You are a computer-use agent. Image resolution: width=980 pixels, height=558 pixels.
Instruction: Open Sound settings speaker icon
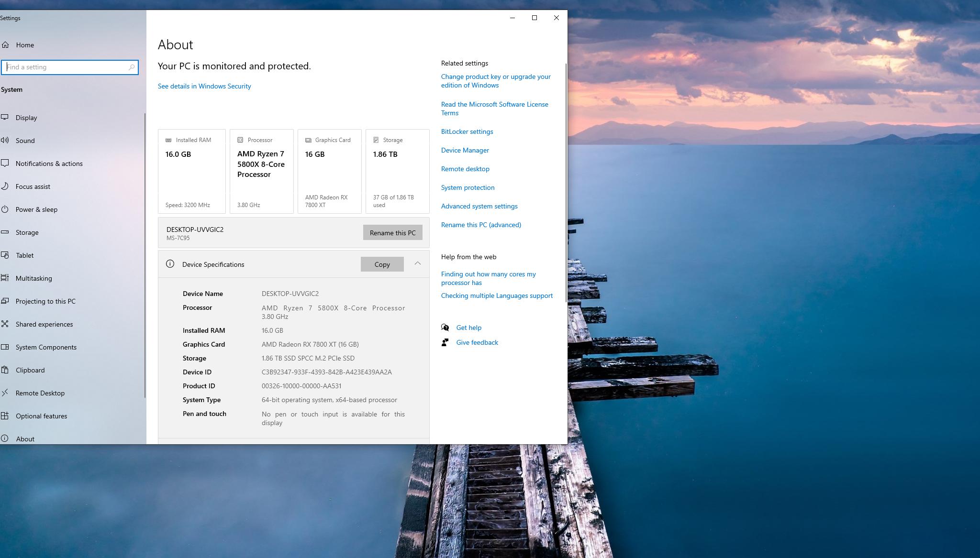coord(5,141)
